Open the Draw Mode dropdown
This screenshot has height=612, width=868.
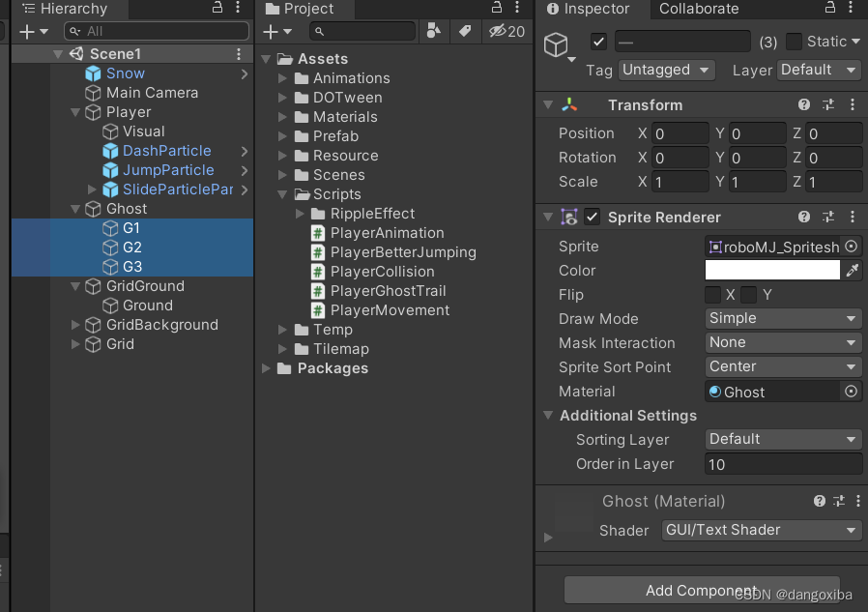point(783,318)
